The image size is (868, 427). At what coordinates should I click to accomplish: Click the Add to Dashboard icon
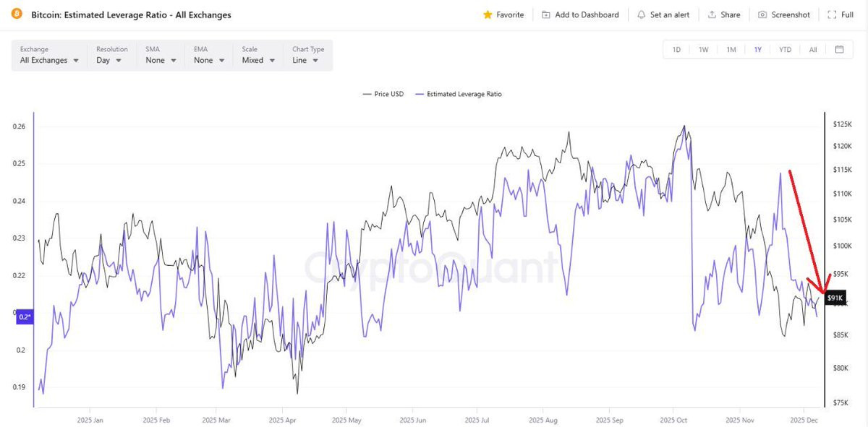point(546,14)
